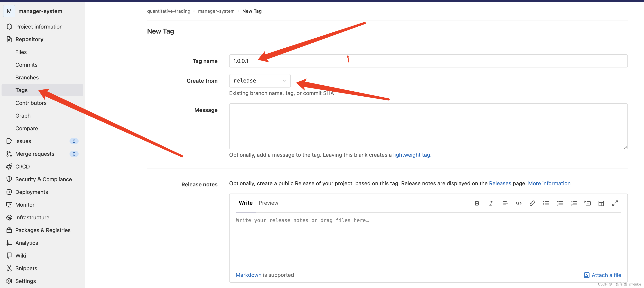
Task: Select the Write tab
Action: point(246,203)
